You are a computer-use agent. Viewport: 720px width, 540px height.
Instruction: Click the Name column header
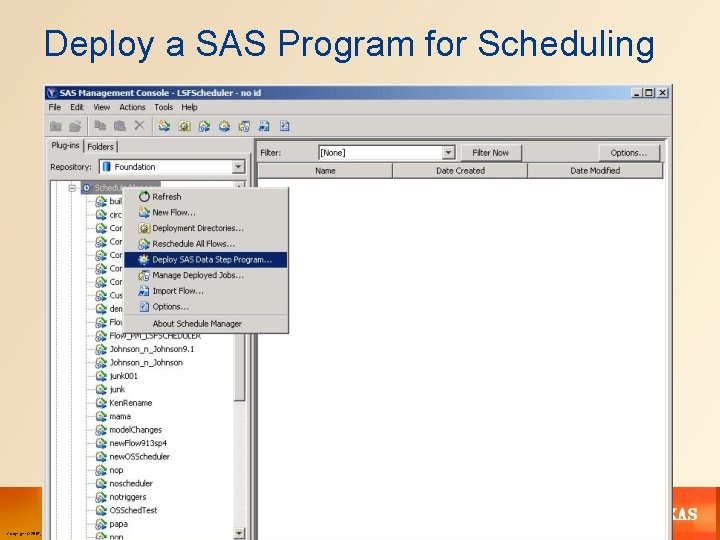coord(325,170)
